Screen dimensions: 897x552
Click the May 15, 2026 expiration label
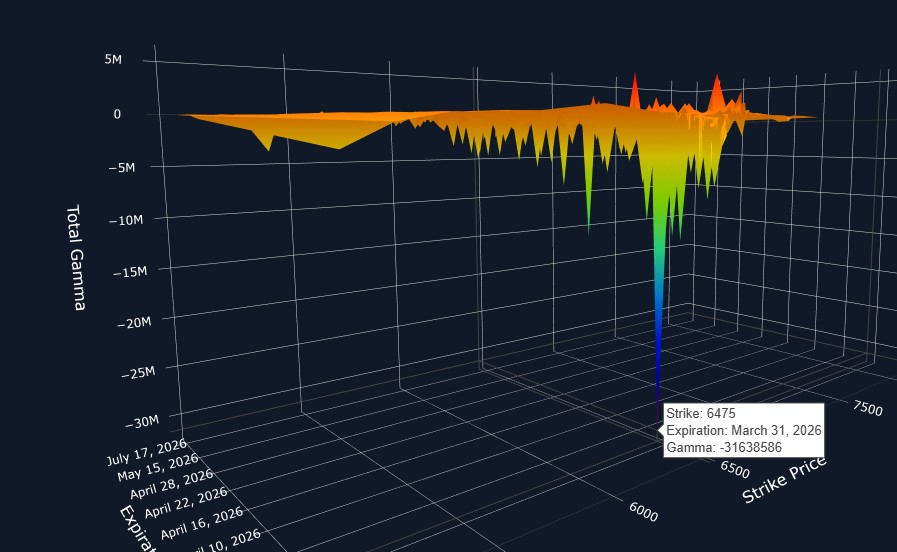point(158,467)
